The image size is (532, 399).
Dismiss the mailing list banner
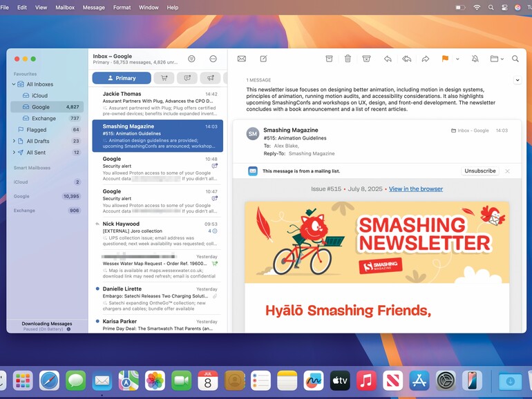(508, 171)
